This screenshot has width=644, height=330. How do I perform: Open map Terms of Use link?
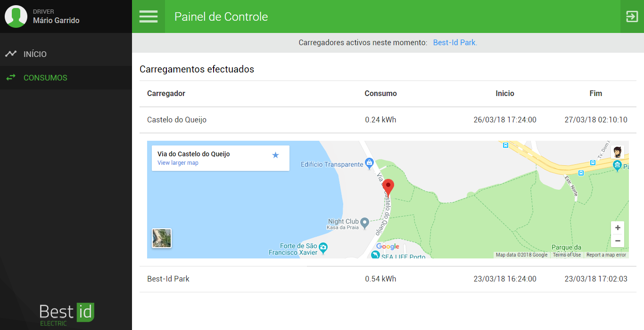[x=567, y=255]
